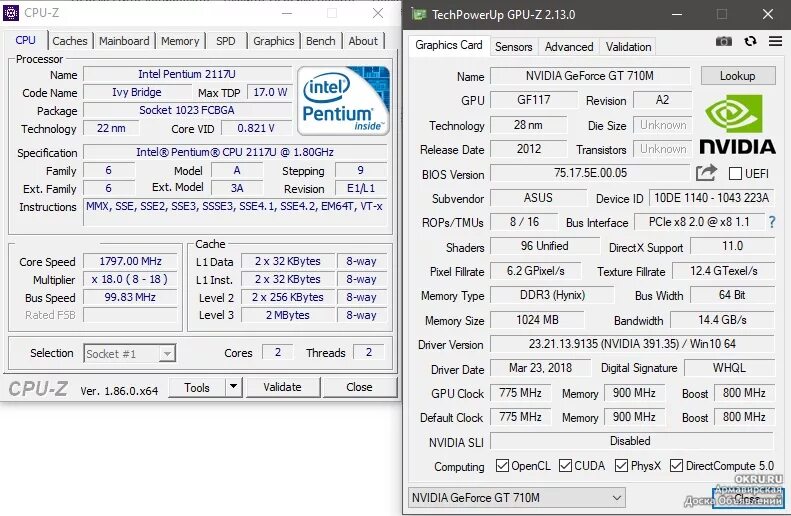Open the Advanced tab in GPU-Z

(569, 46)
